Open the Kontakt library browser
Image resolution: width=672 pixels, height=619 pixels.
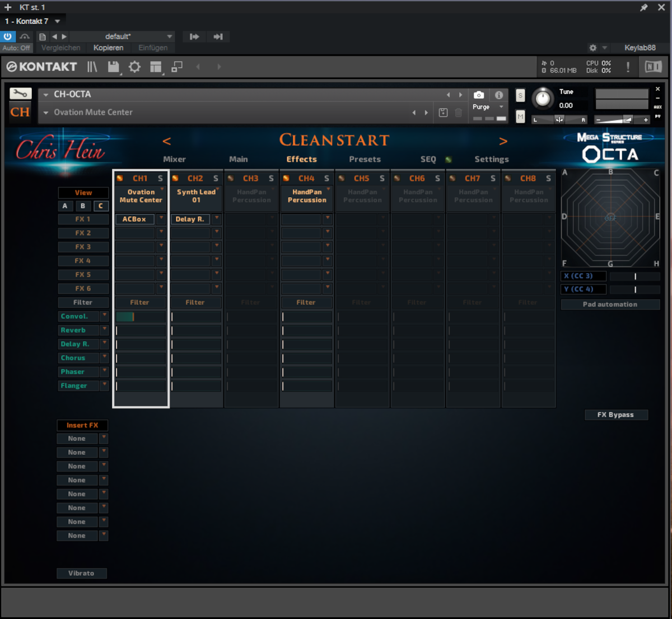pos(92,67)
